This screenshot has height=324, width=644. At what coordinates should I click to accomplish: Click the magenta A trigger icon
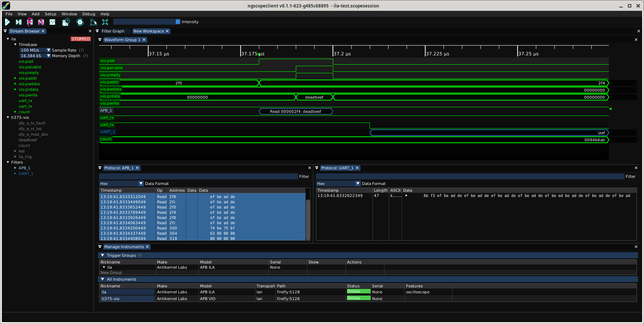(x=41, y=22)
